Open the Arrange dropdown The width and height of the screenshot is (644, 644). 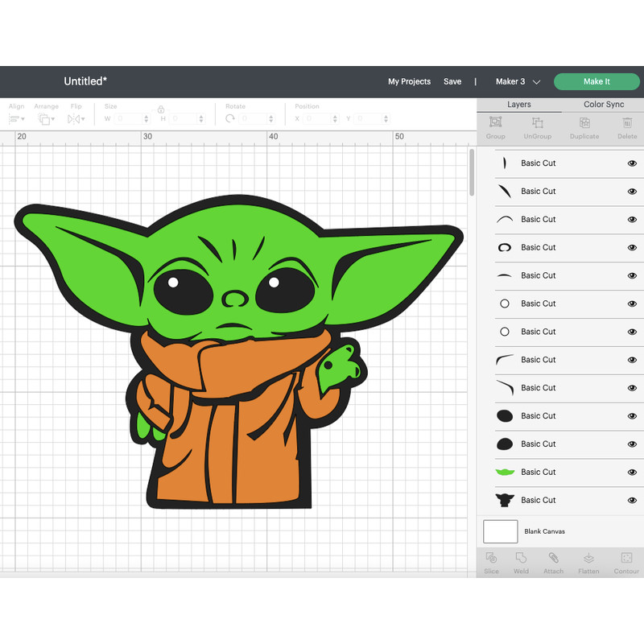click(47, 117)
